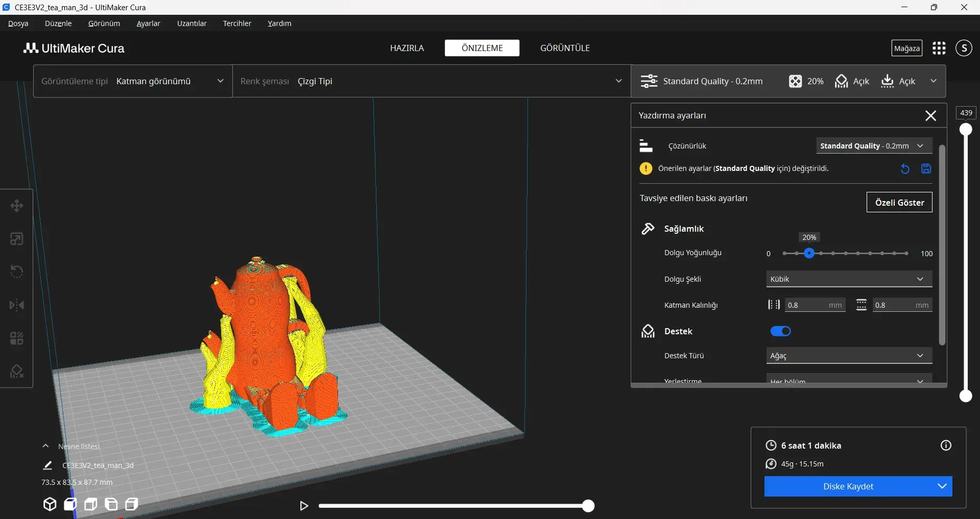Image resolution: width=980 pixels, height=519 pixels.
Task: Click the layer number 439 box
Action: click(x=966, y=113)
